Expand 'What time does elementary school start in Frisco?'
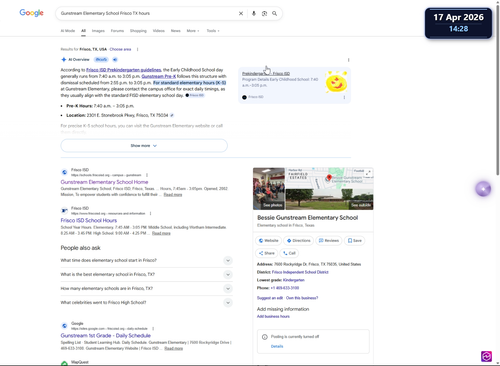Viewport: 500px width, 366px height. (147, 260)
